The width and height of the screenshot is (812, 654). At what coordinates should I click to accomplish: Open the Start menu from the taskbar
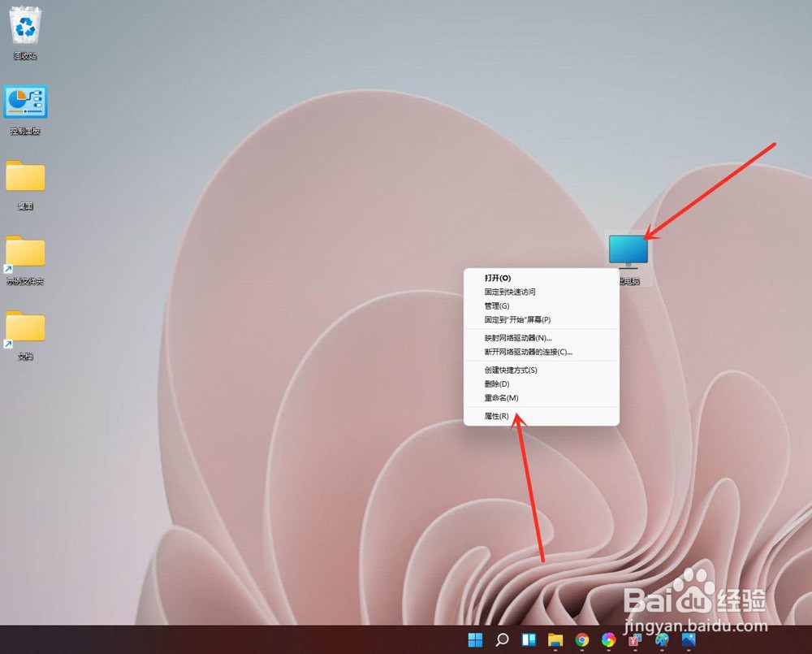(x=476, y=641)
